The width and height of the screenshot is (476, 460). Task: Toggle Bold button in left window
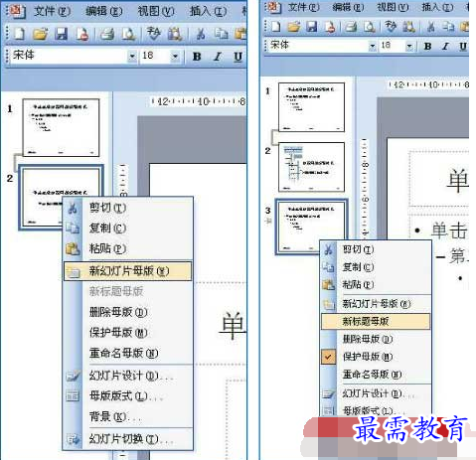(x=197, y=57)
